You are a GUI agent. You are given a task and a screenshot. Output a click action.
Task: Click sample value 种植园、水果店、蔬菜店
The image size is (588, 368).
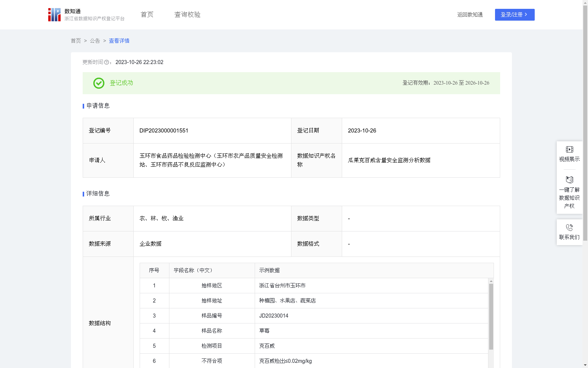point(287,301)
